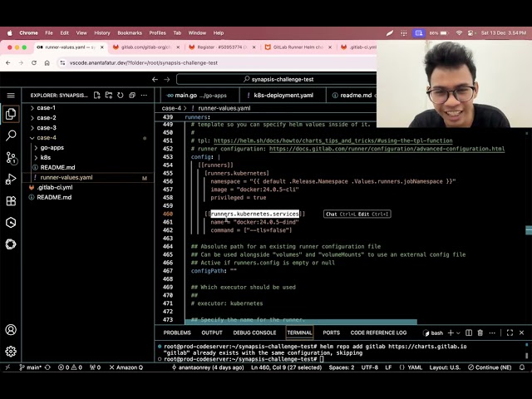
Task: Open the PORTS panel tab
Action: click(332, 332)
